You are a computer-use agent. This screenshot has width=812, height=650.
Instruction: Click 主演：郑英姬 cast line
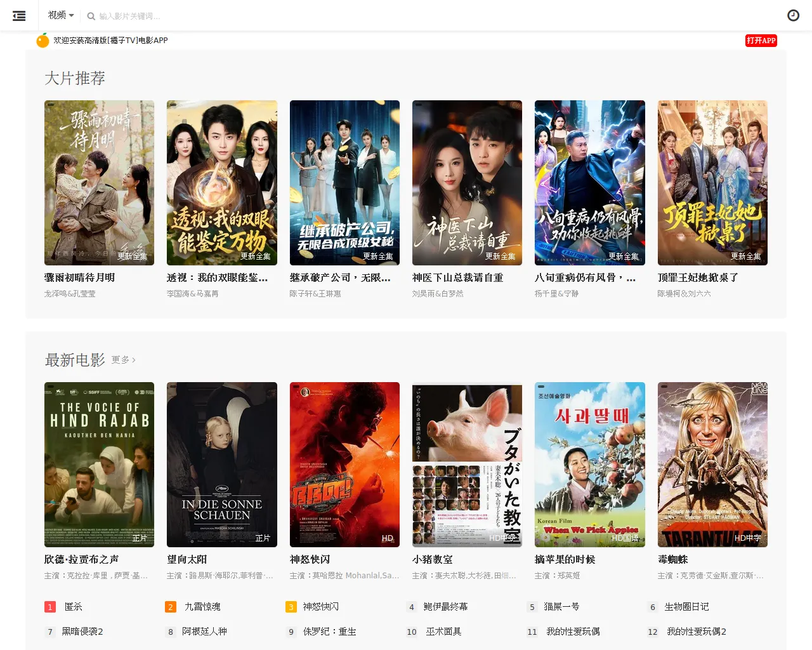[x=558, y=576]
